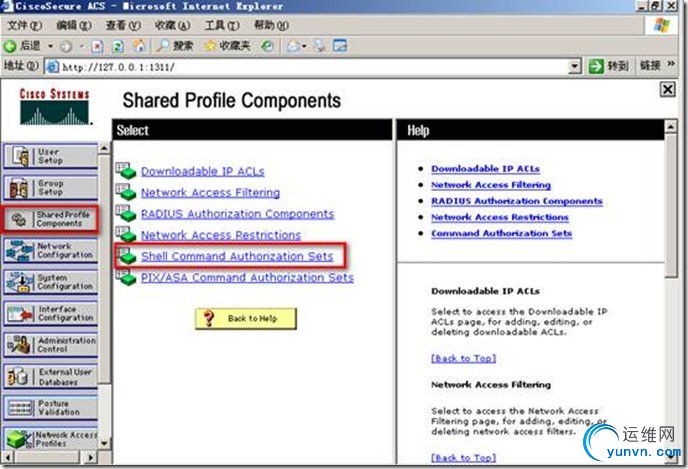Click sidebar scrollbar up arrow
Viewport: 688px width, 469px height.
click(104, 148)
